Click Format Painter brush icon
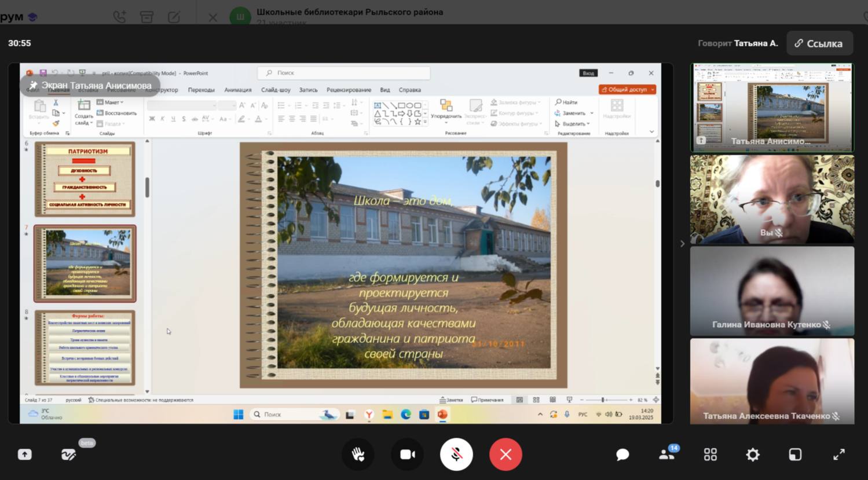The image size is (868, 480). pos(56,123)
